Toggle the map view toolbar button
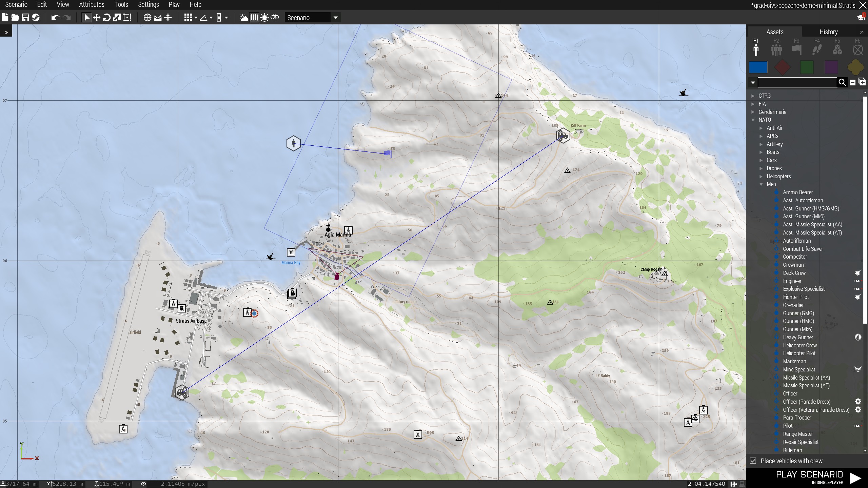The width and height of the screenshot is (868, 488). click(254, 18)
